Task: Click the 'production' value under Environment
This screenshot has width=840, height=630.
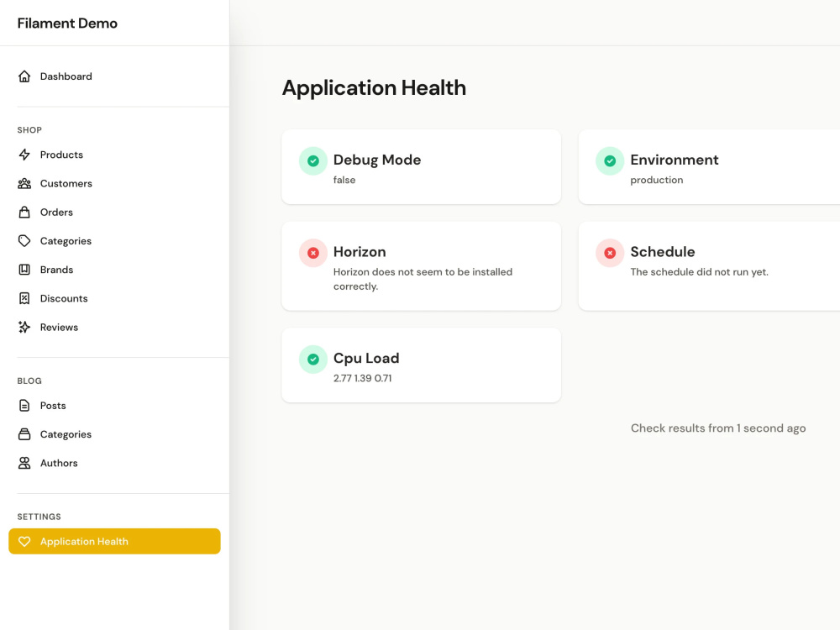Action: [x=657, y=180]
